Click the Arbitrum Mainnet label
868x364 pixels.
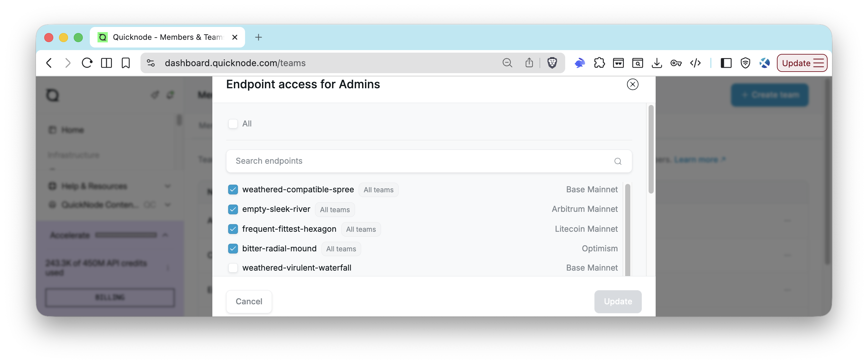click(585, 209)
